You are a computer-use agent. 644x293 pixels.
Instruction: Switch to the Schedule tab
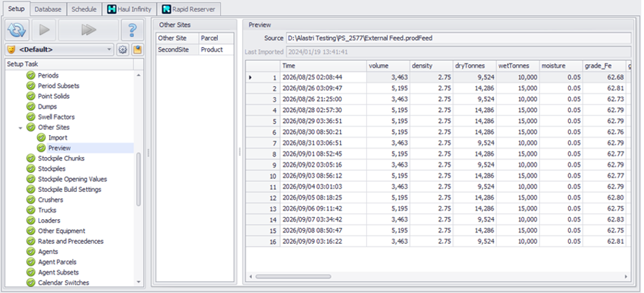coord(84,9)
